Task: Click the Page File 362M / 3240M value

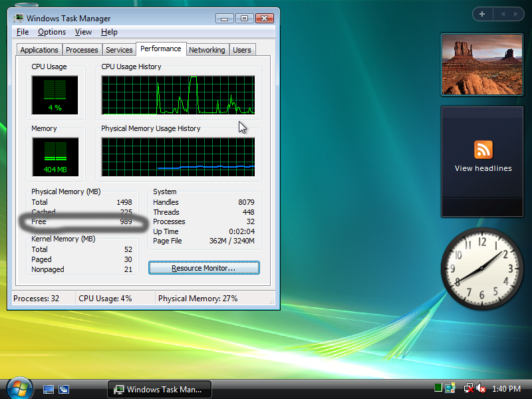Action: point(231,241)
